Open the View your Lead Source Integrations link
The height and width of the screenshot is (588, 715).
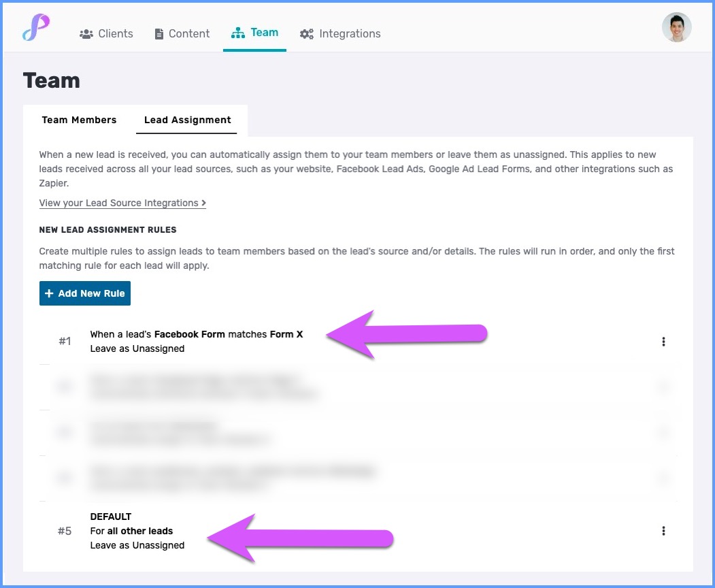coord(122,203)
